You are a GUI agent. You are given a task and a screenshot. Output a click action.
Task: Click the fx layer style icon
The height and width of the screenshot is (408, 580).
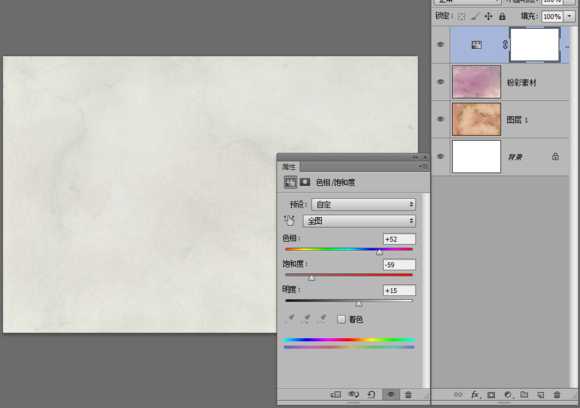point(475,395)
